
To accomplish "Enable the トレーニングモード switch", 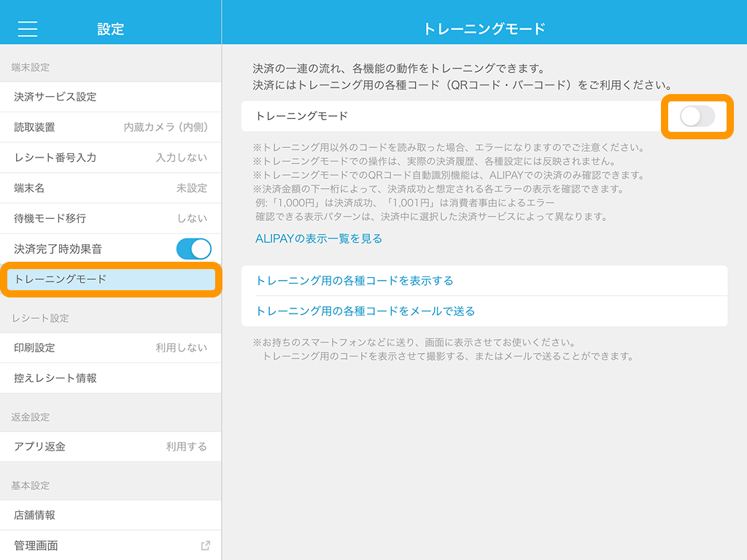I will tap(697, 116).
